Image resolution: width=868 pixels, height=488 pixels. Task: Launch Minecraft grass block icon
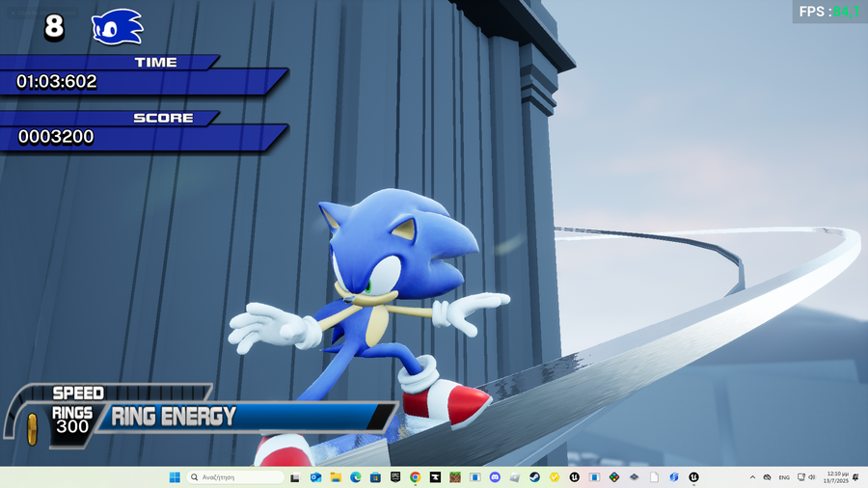click(455, 477)
